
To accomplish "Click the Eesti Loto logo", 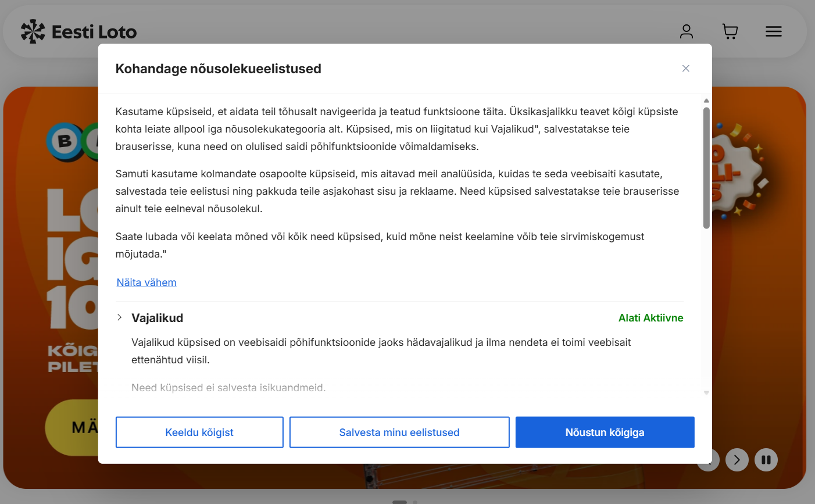I will (x=78, y=31).
